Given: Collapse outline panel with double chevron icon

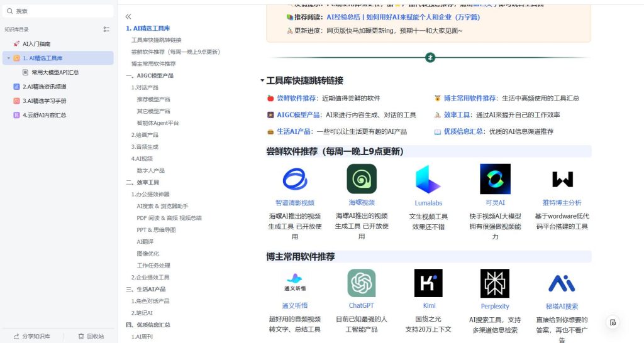Looking at the screenshot, I should point(128,16).
